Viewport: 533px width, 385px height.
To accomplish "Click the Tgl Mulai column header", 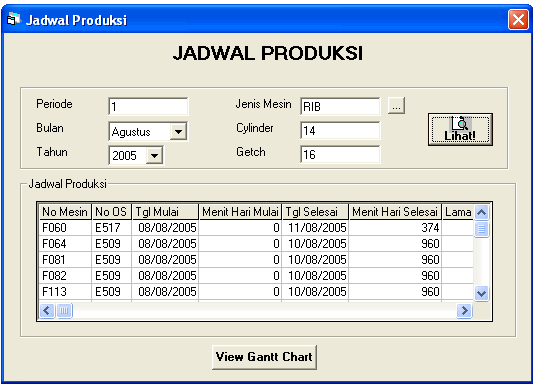I will point(165,212).
